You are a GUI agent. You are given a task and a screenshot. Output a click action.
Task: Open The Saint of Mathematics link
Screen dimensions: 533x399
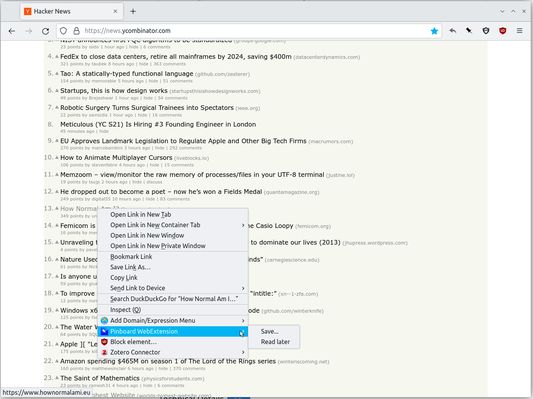point(100,378)
